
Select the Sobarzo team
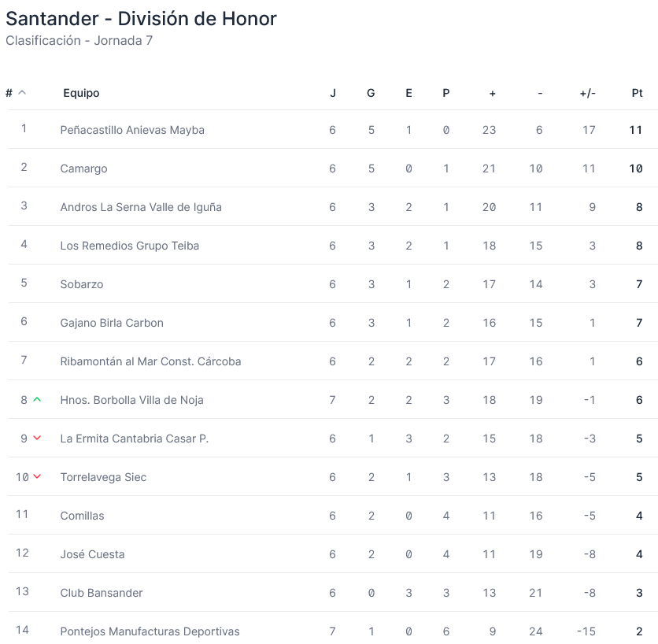tap(82, 284)
